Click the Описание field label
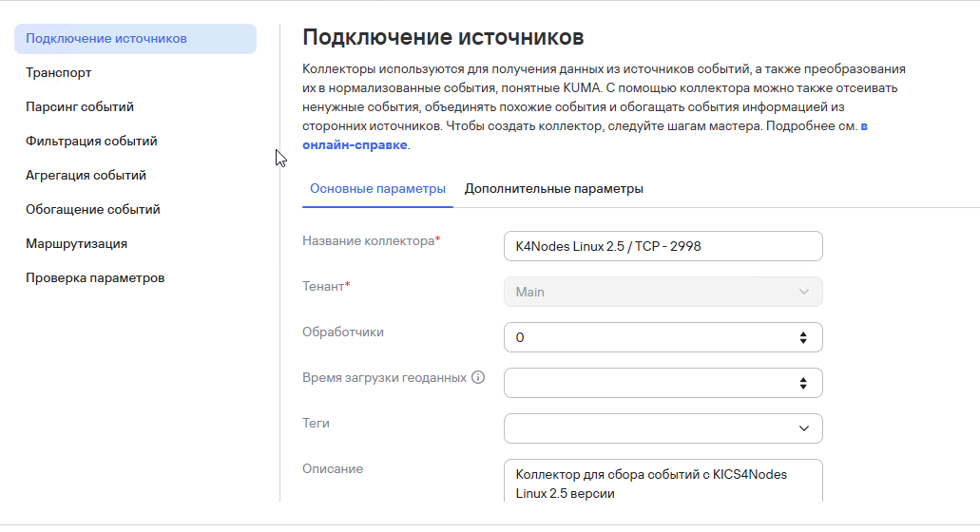The width and height of the screenshot is (980, 532). coord(333,469)
